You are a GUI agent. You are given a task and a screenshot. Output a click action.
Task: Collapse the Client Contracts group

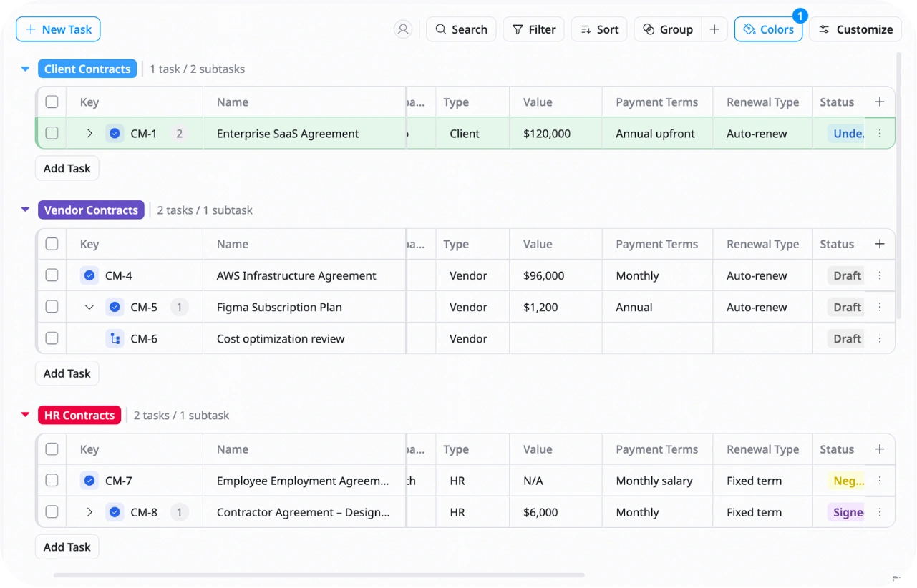pos(25,69)
